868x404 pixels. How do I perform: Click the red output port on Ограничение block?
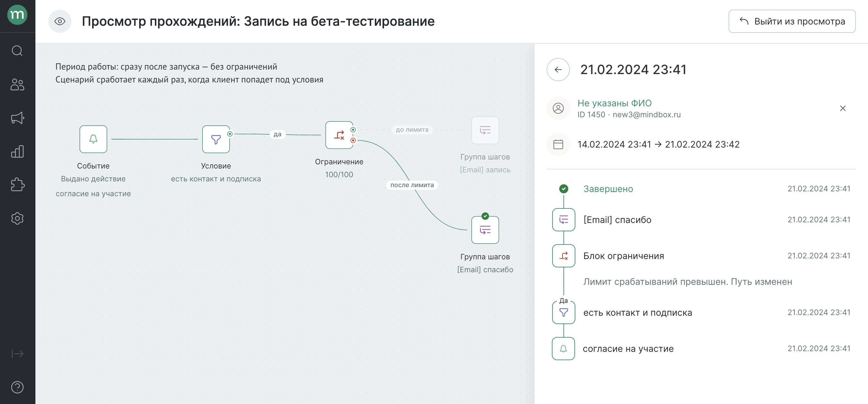(x=353, y=140)
